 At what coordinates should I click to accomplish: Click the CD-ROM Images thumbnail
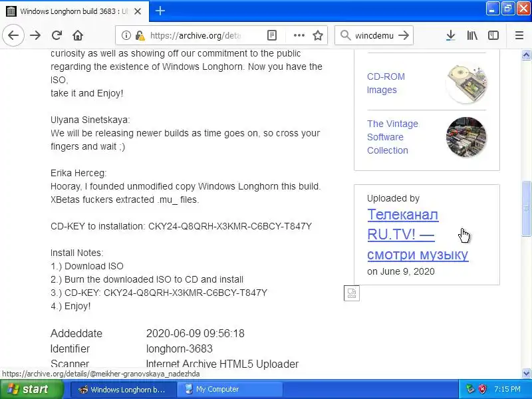pos(466,83)
